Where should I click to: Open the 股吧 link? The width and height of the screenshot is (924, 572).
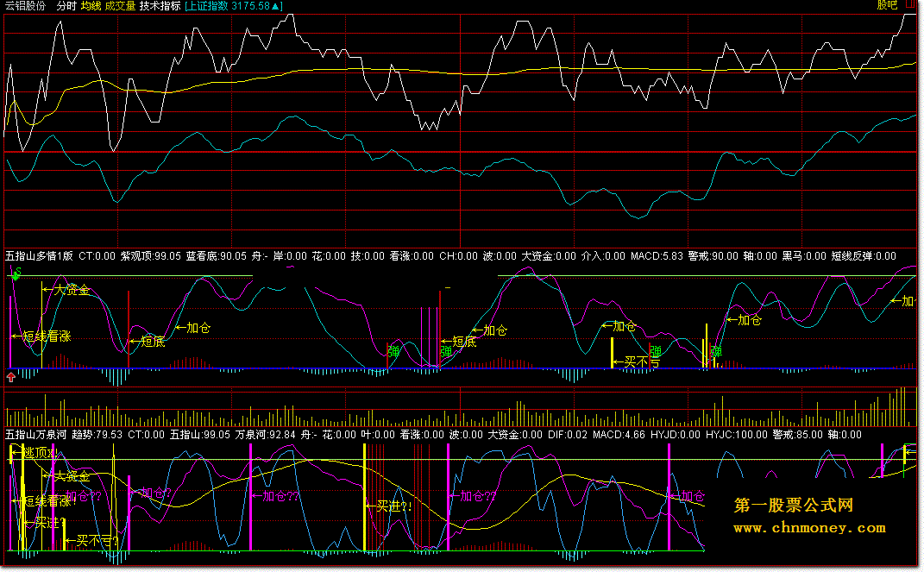click(x=887, y=5)
